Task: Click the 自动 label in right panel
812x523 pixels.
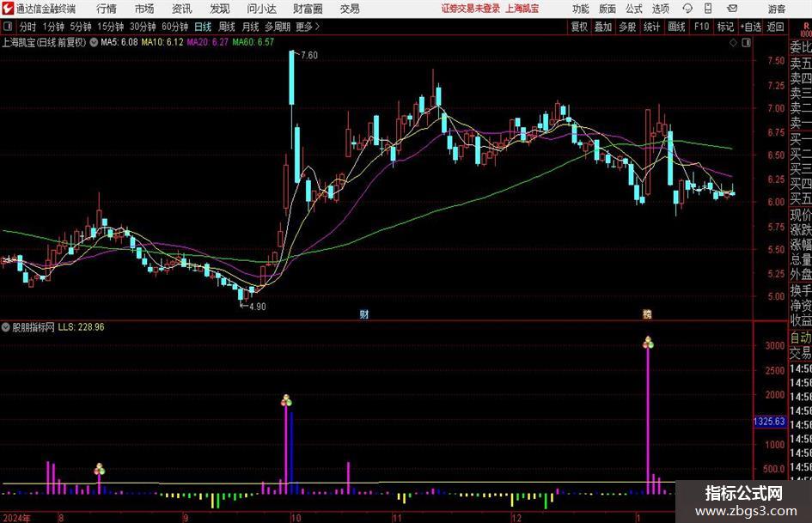Action: click(801, 338)
